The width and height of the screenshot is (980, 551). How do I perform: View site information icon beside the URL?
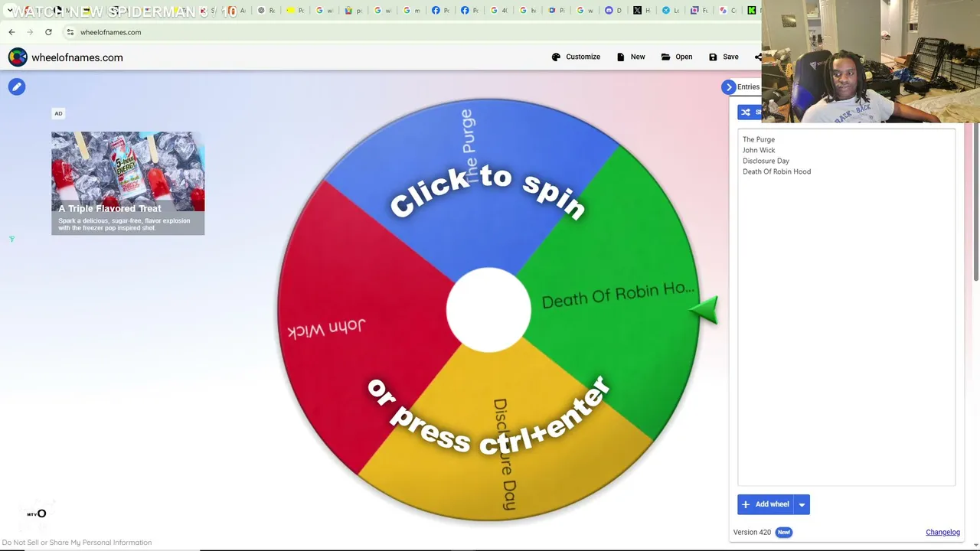(x=70, y=32)
